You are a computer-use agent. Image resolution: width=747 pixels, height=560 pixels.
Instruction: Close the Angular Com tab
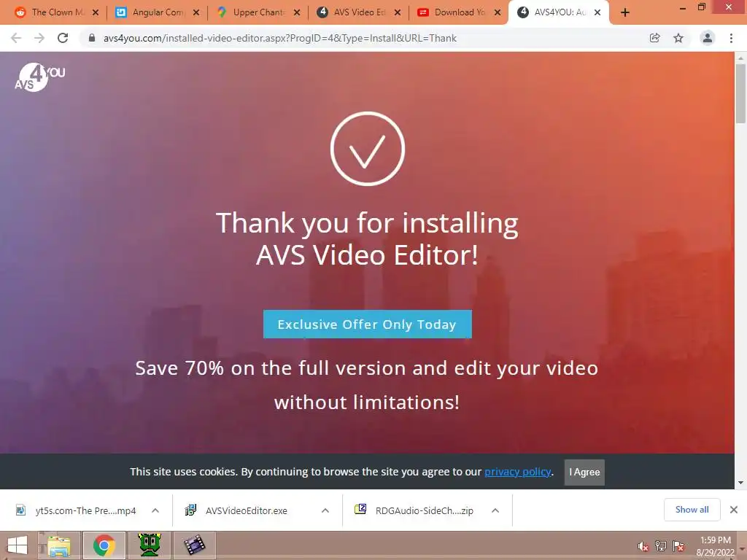pyautogui.click(x=196, y=13)
